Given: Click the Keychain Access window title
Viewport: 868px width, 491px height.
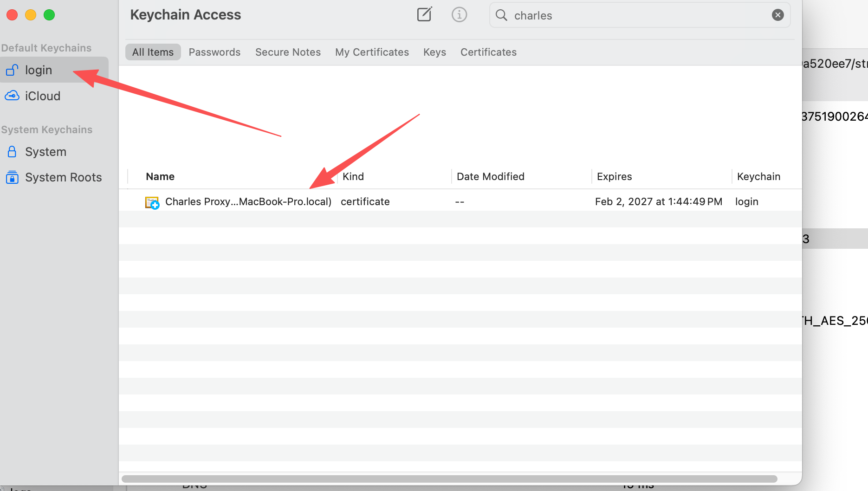Looking at the screenshot, I should (x=185, y=15).
